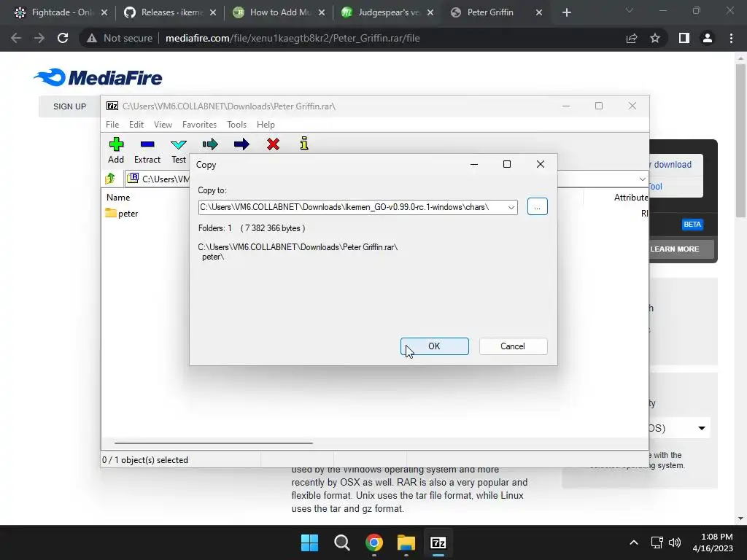747x560 pixels.
Task: Open File Explorer from taskbar
Action: point(406,542)
